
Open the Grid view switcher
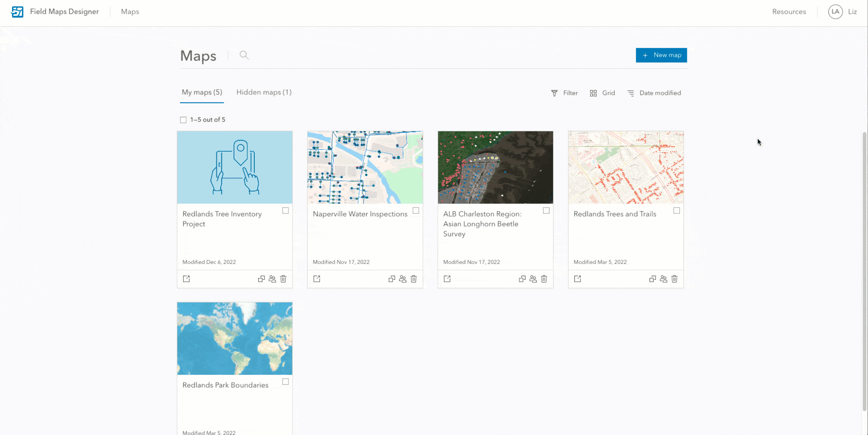point(602,93)
